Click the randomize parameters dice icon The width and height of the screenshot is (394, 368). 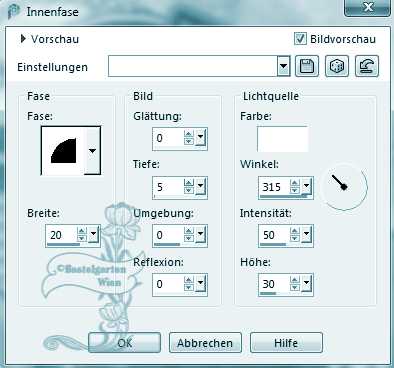coord(337,66)
